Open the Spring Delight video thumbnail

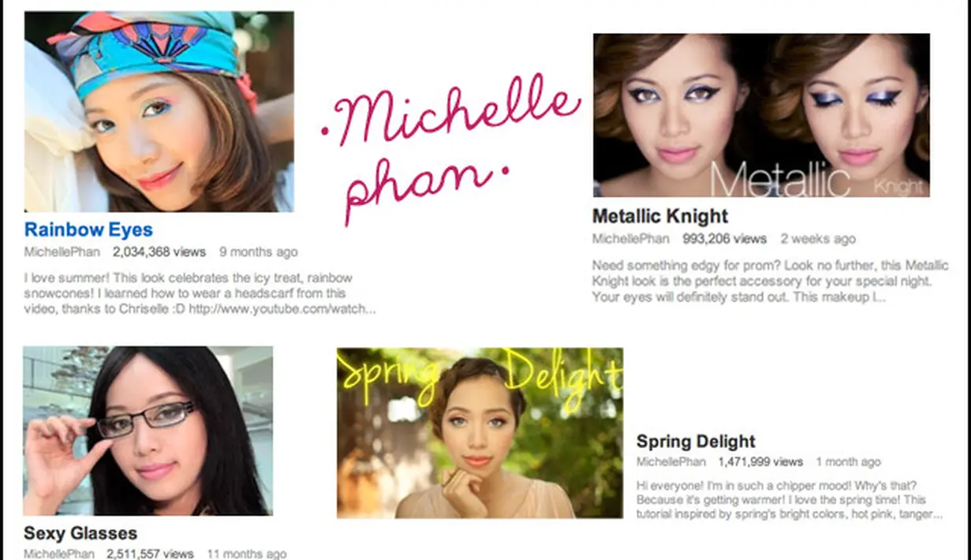(480, 433)
